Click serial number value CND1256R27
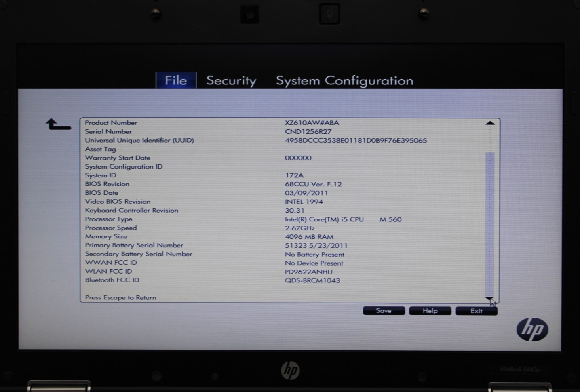The height and width of the screenshot is (392, 580). [308, 132]
